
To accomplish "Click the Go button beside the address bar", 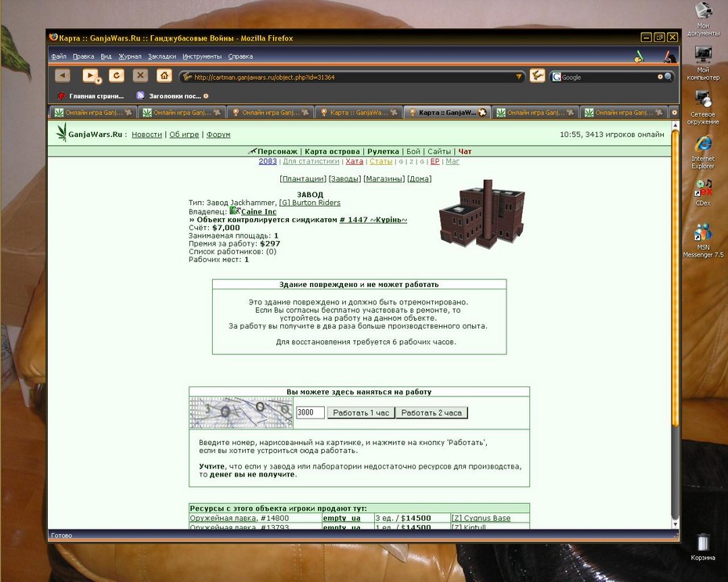I will click(x=537, y=75).
